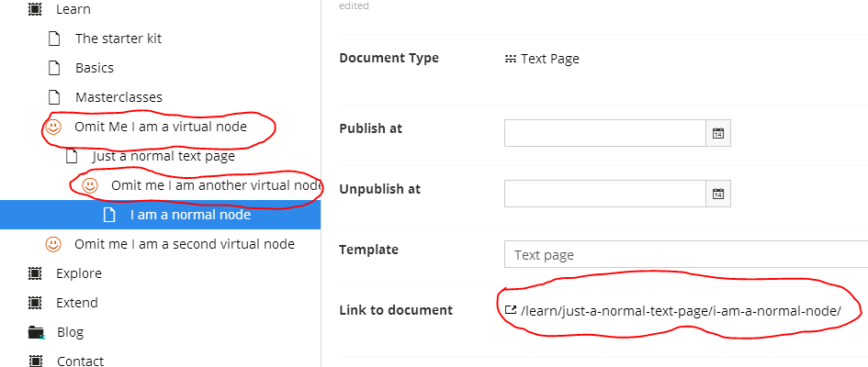
Task: Click the document icon beside The starter kit
Action: [x=53, y=39]
